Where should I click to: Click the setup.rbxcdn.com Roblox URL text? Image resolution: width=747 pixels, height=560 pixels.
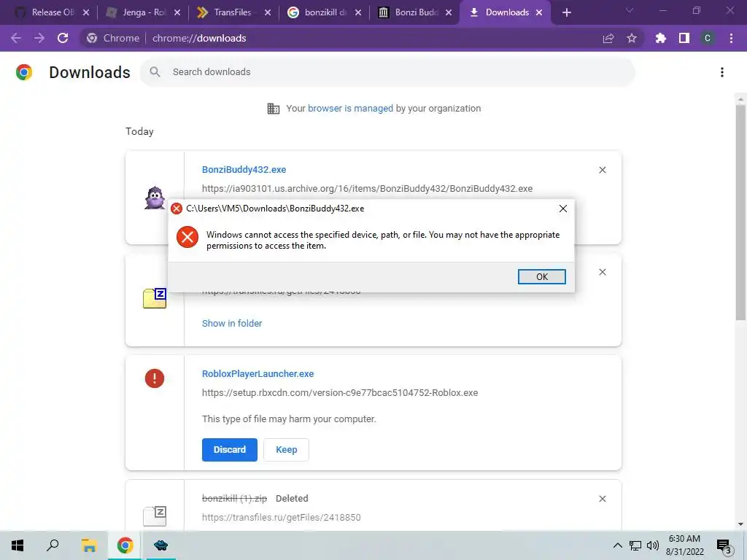click(x=340, y=393)
